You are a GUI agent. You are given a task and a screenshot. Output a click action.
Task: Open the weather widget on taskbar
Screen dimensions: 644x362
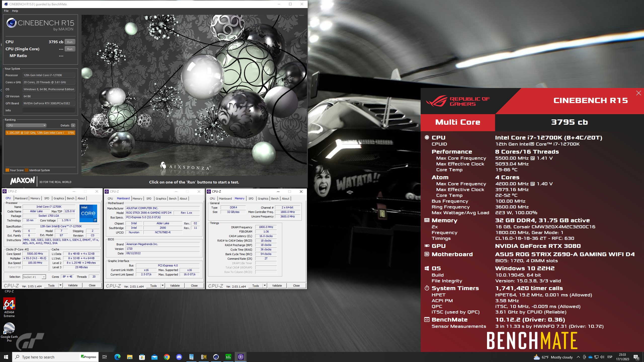point(553,357)
